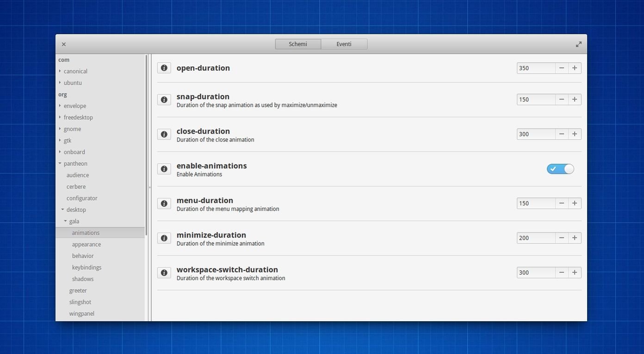
Task: Click the fullscreen expand icon in titlebar
Action: tap(578, 44)
